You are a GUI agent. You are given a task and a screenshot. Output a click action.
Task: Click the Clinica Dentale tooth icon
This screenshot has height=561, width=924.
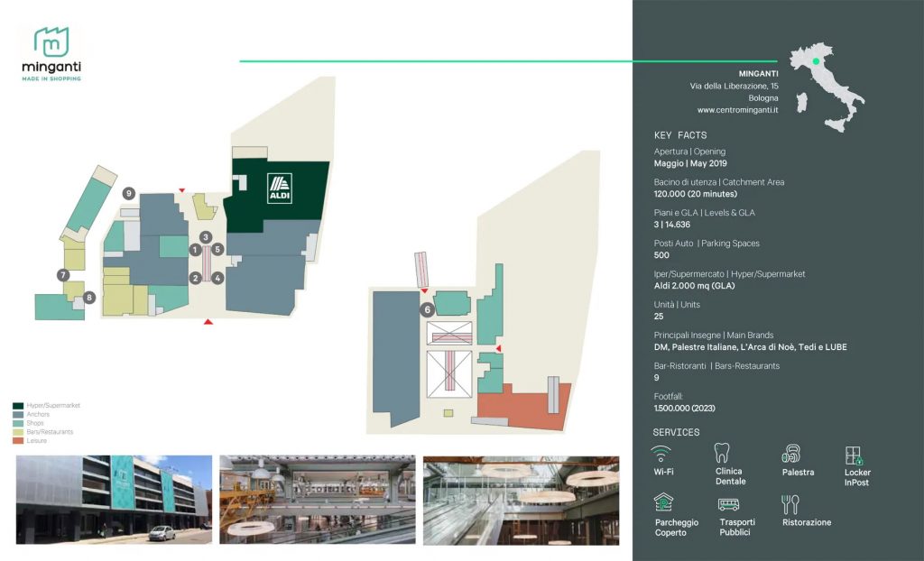[x=722, y=453]
